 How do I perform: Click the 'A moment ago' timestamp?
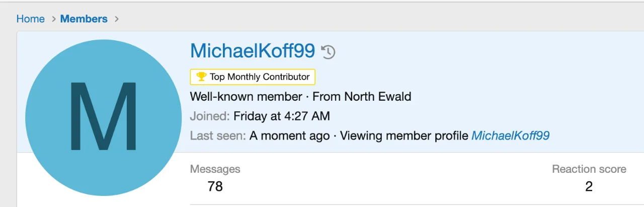(x=289, y=136)
